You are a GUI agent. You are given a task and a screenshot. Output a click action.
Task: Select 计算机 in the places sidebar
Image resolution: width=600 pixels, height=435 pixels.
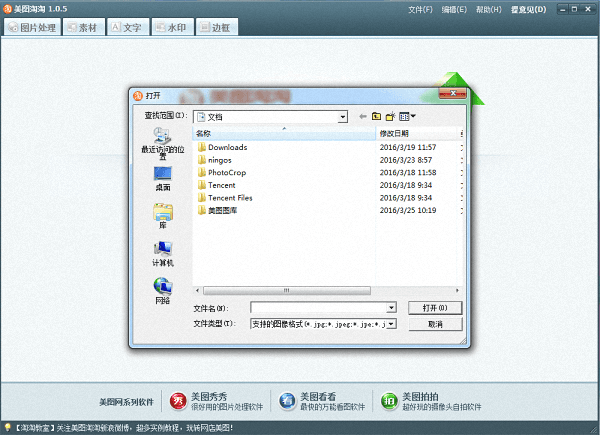pos(163,254)
